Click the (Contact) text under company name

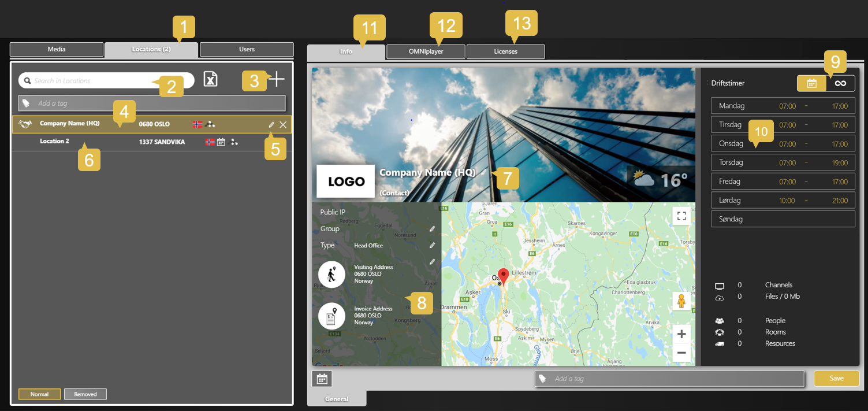click(394, 193)
